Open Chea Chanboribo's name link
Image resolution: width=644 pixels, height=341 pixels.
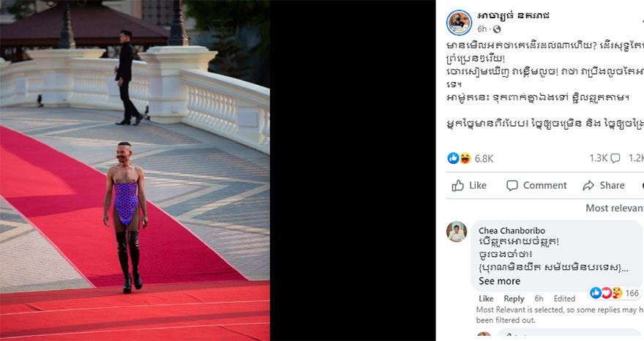pyautogui.click(x=512, y=231)
